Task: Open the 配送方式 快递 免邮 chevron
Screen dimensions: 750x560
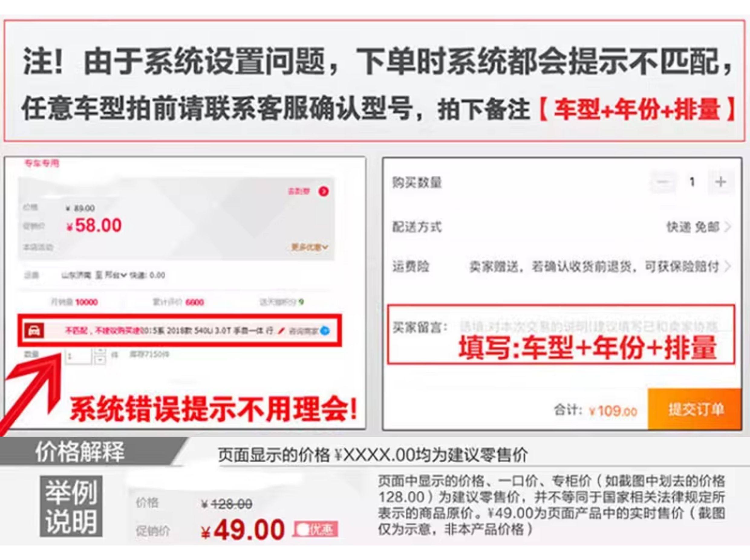Action: point(727,227)
